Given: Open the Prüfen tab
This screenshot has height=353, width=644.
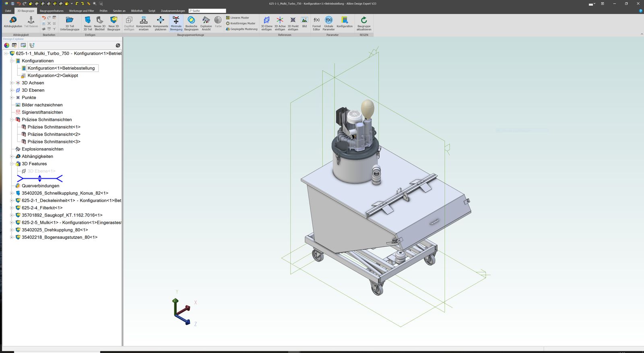Looking at the screenshot, I should click(103, 11).
